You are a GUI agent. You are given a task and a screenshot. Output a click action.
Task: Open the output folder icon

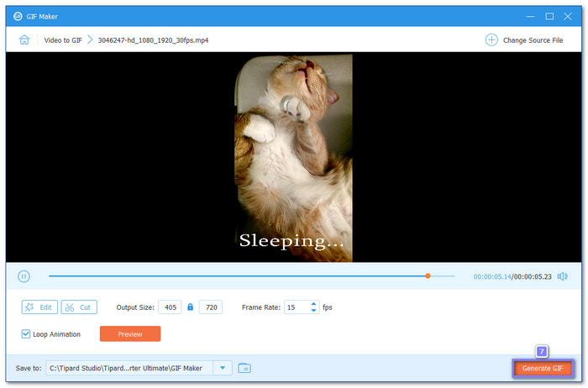coord(244,368)
